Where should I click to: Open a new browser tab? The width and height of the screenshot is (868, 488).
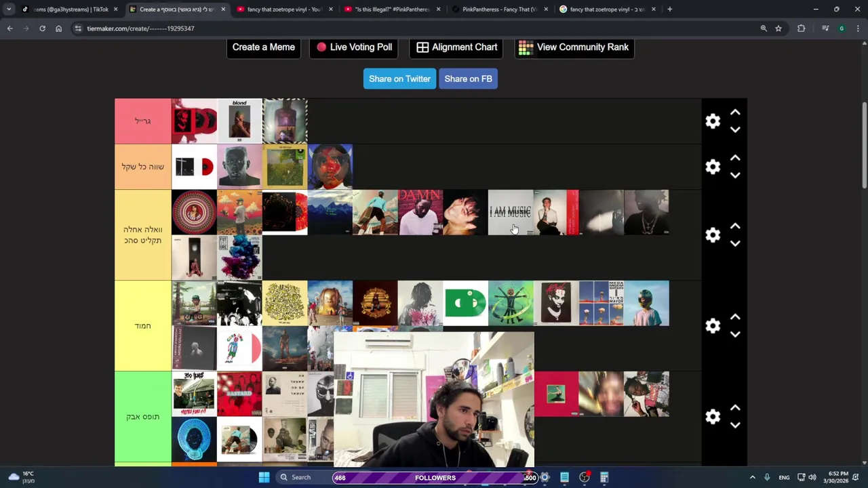pos(669,9)
